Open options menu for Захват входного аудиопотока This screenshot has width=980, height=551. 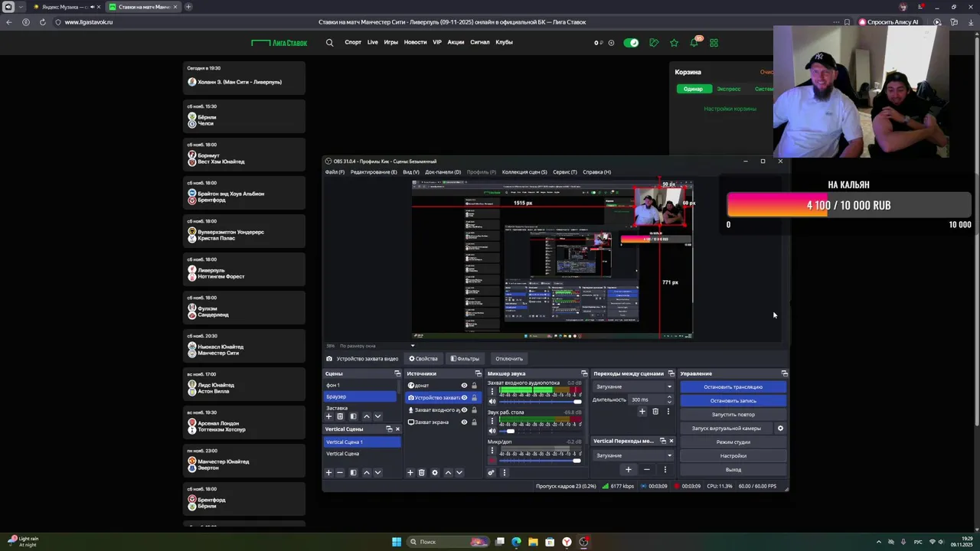click(x=492, y=390)
